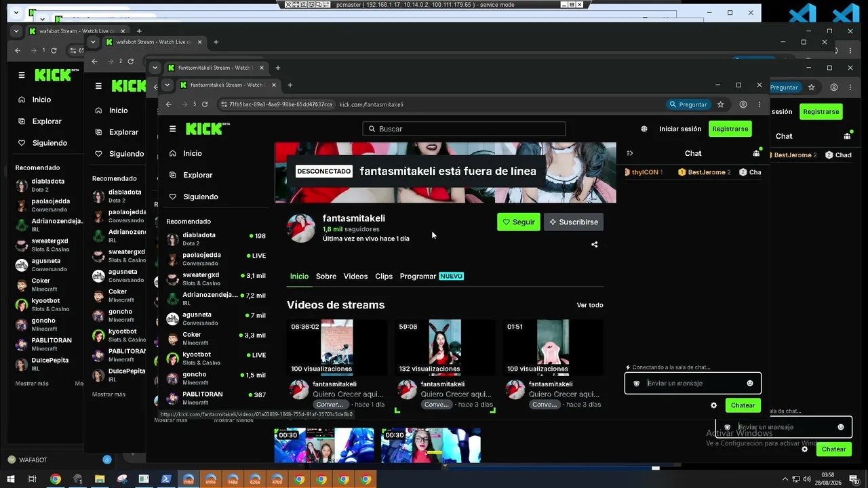Open the Chrome profile icon in the front window
The image size is (868, 488).
[743, 104]
